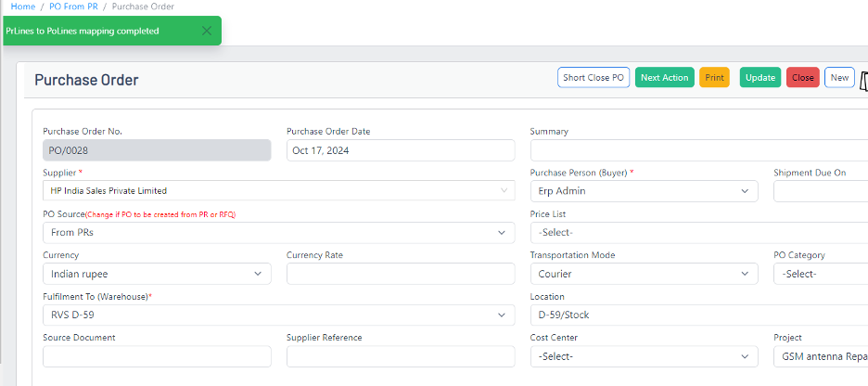
Task: Click into the Currency Rate field
Action: [400, 274]
